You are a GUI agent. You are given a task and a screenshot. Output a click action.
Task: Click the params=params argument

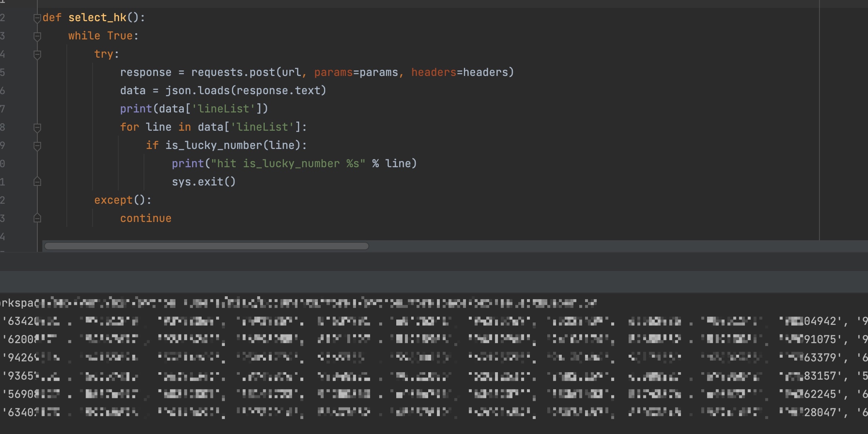click(356, 72)
